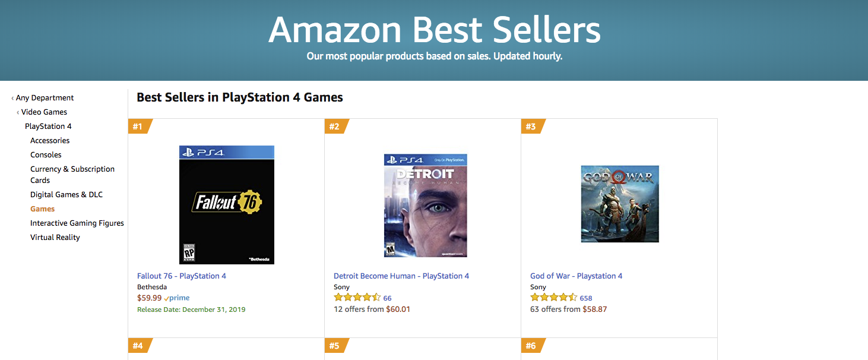Viewport: 868px width, 360px height.
Task: Open the God of War cover image
Action: pyautogui.click(x=620, y=204)
